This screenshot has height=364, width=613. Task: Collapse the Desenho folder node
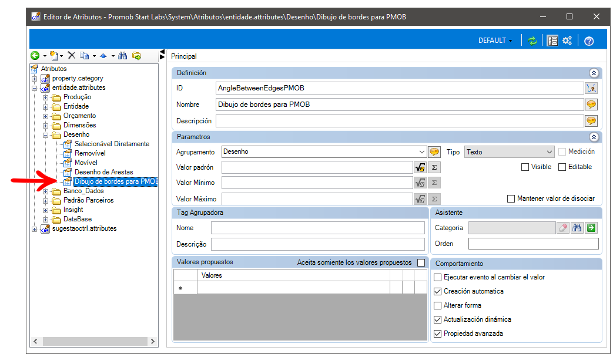click(x=46, y=135)
